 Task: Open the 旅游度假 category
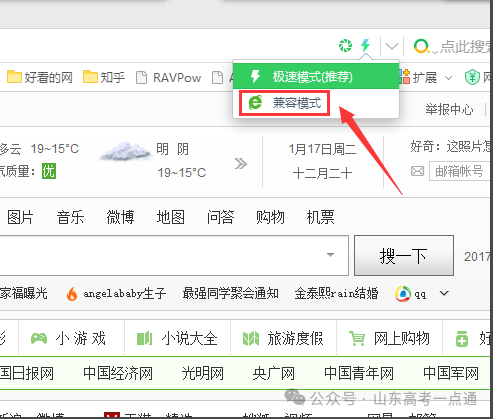[x=295, y=339]
